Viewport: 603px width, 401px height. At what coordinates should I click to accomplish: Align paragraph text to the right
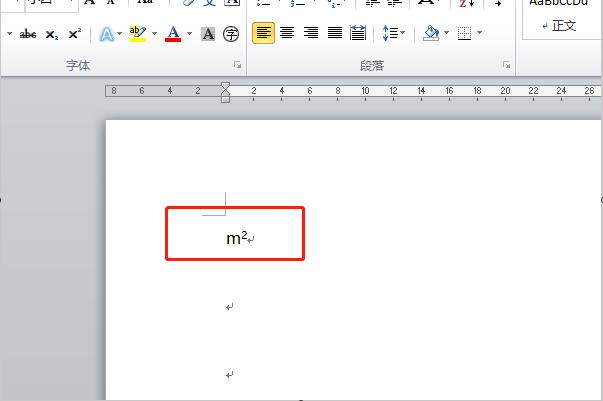(311, 33)
